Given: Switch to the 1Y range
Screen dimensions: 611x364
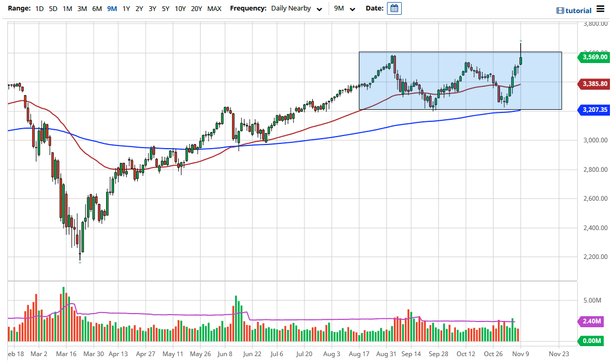Looking at the screenshot, I should (126, 8).
